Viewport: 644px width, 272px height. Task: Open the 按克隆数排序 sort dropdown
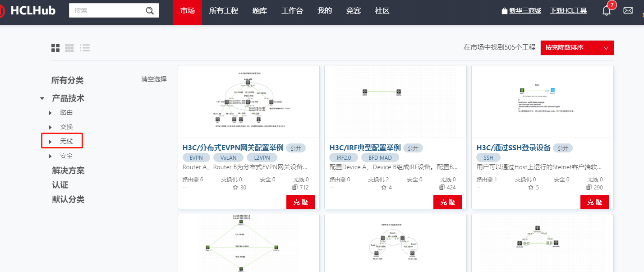coord(577,47)
